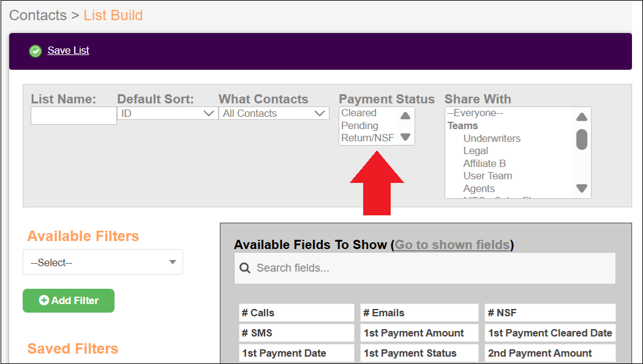Select Legal team in Share With
643x364 pixels.
[476, 151]
